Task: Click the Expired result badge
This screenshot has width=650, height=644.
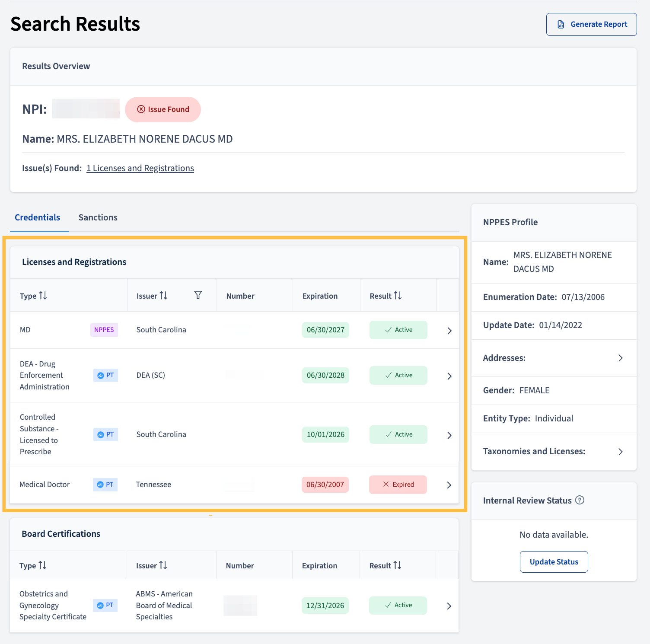Action: [x=398, y=485]
